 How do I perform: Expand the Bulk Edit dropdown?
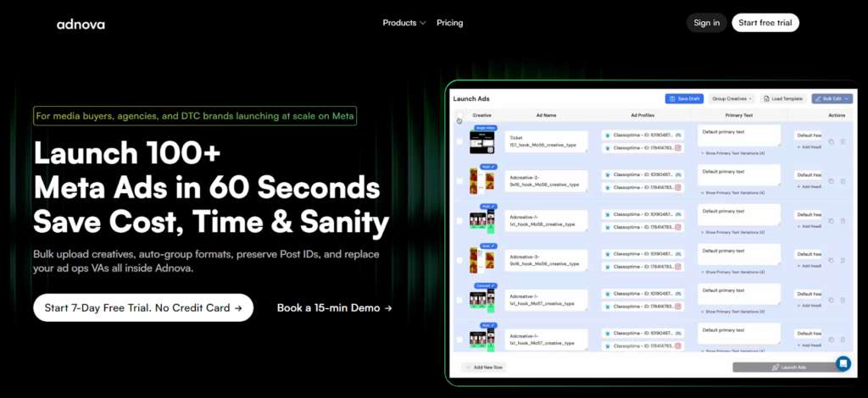pyautogui.click(x=832, y=99)
